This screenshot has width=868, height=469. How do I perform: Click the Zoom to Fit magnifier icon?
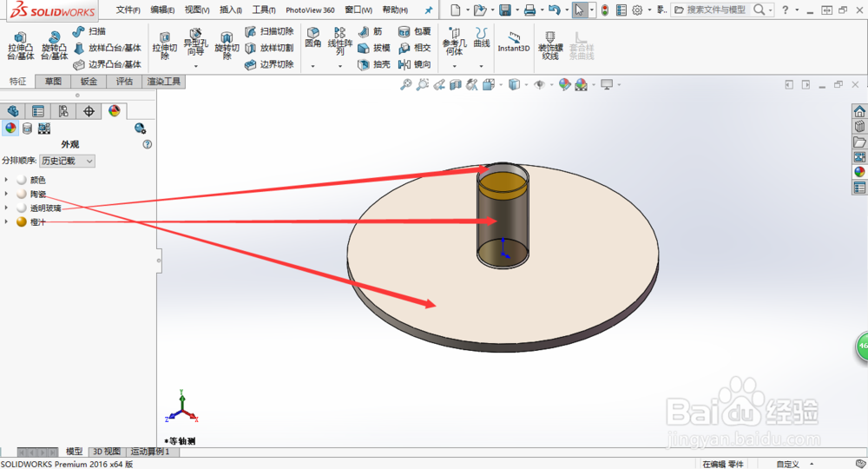pyautogui.click(x=405, y=85)
